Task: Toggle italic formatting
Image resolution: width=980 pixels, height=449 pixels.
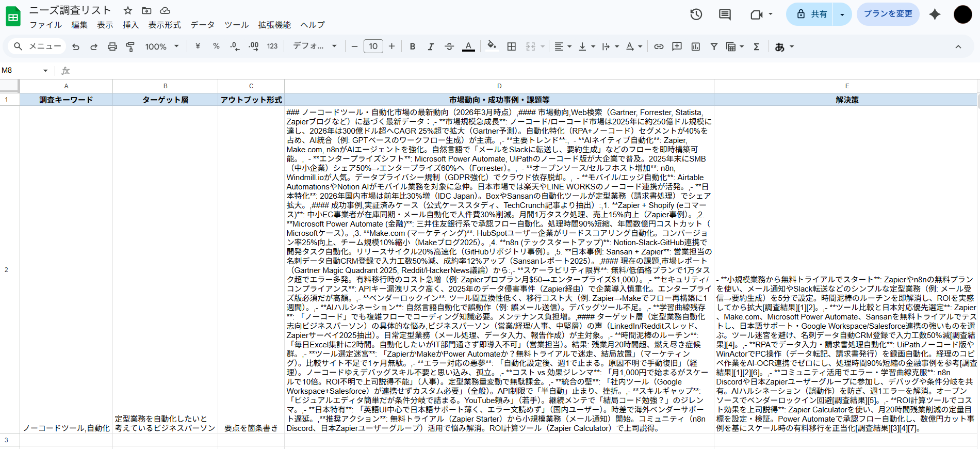Action: click(x=431, y=46)
